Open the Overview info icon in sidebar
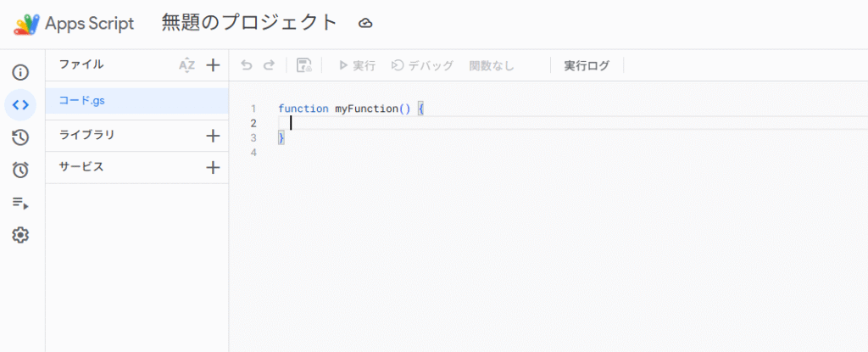The height and width of the screenshot is (352, 868). pos(20,72)
